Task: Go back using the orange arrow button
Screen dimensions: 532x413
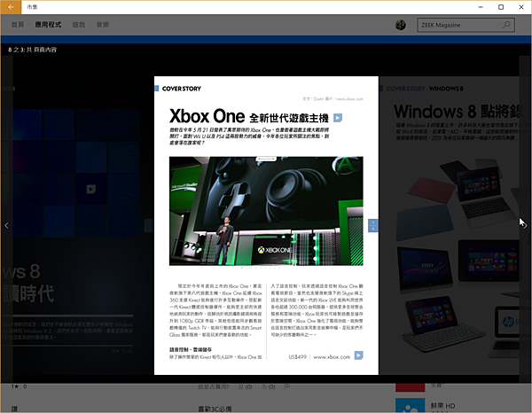Action: [11, 7]
